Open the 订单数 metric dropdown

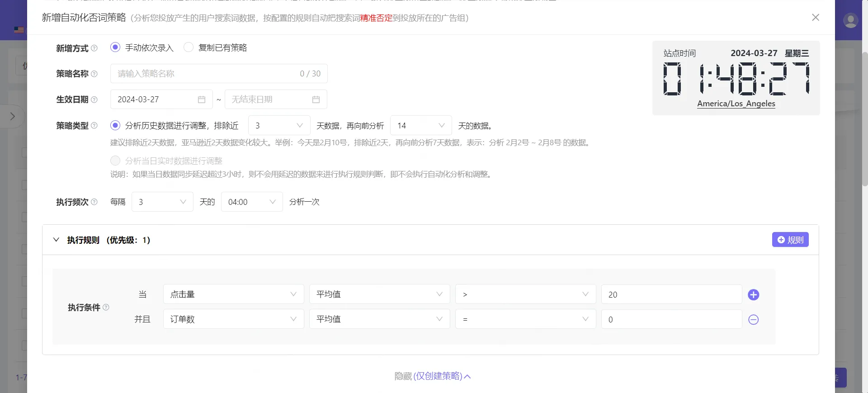234,319
